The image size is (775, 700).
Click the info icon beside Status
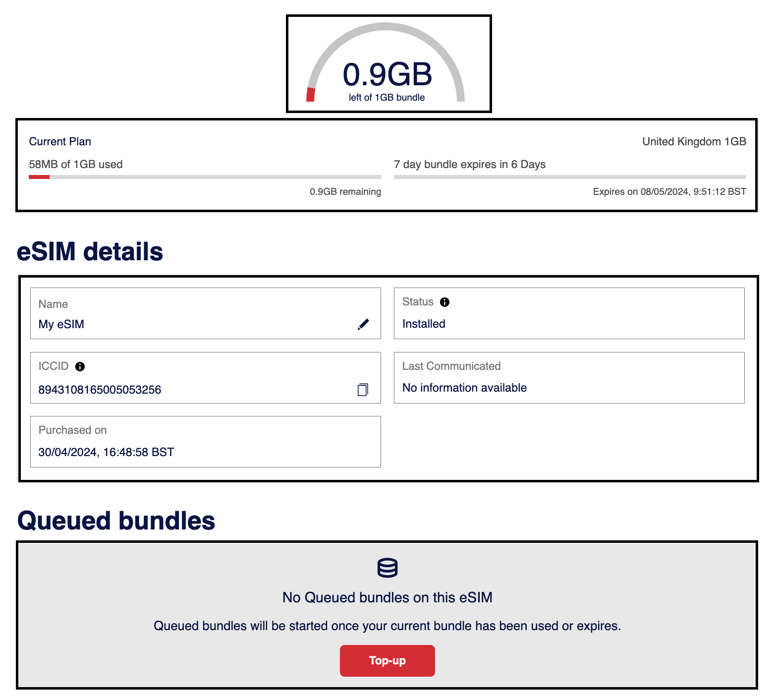click(444, 302)
